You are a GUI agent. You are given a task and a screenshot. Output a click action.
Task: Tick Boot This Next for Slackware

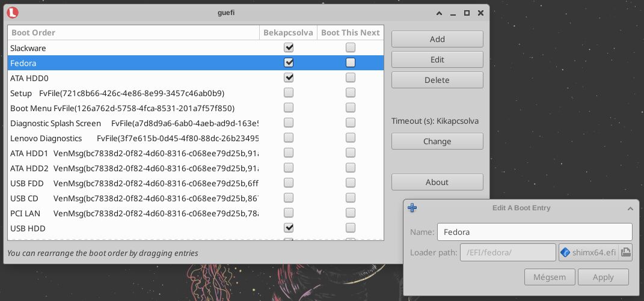pos(351,47)
